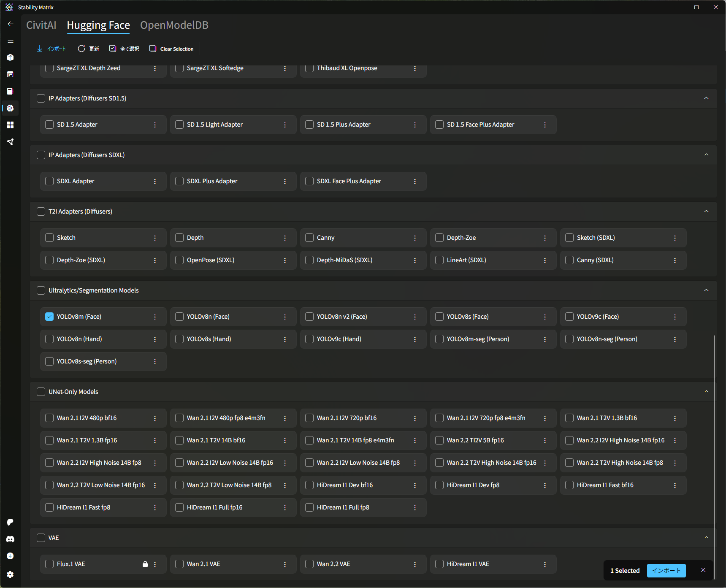Collapse the Ultralytics/Segmentation Models section

pyautogui.click(x=706, y=290)
